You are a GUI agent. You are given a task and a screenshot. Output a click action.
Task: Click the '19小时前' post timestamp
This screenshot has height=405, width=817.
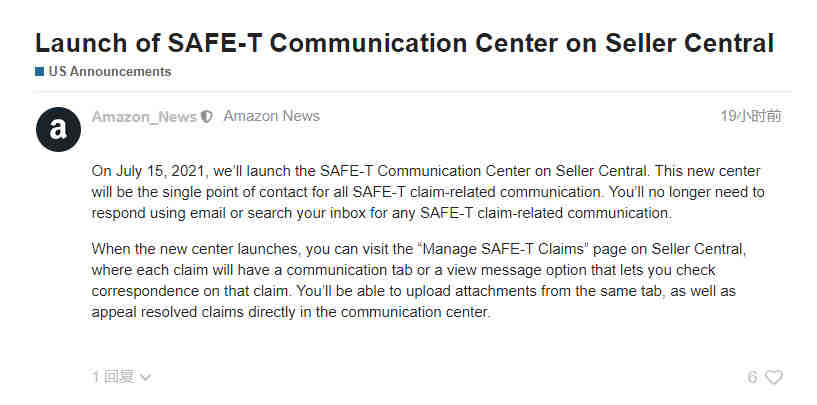[751, 116]
